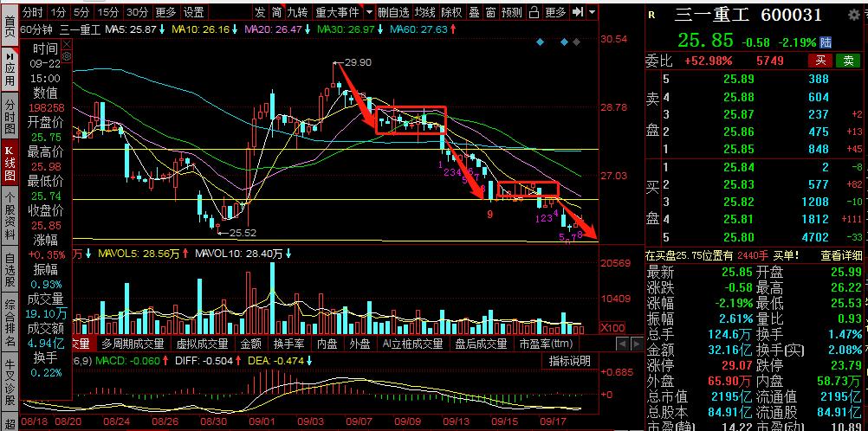This screenshot has width=868, height=431.
Task: Click the gray diamond event marker
Action: pyautogui.click(x=576, y=42)
